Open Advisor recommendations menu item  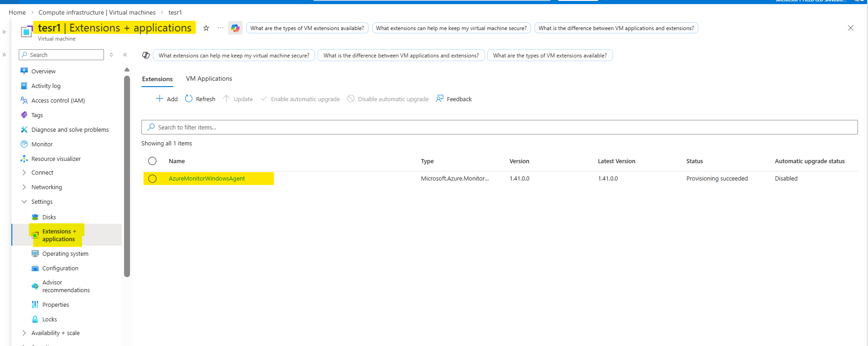[66, 286]
